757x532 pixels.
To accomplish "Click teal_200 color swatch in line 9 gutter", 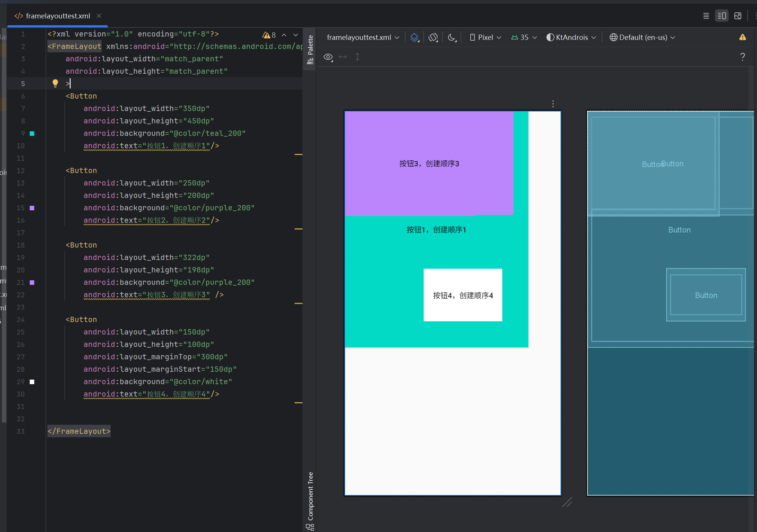I will 32,134.
